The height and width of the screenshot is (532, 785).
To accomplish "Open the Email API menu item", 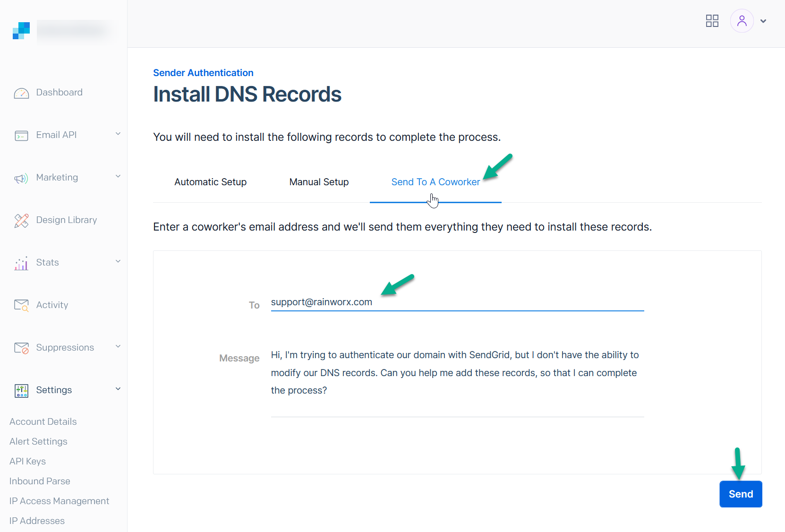I will 56,135.
